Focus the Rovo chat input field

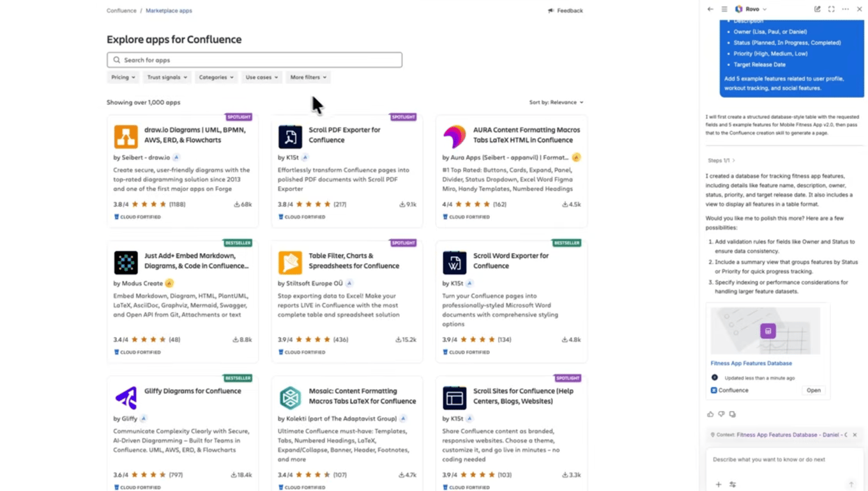[785, 460]
